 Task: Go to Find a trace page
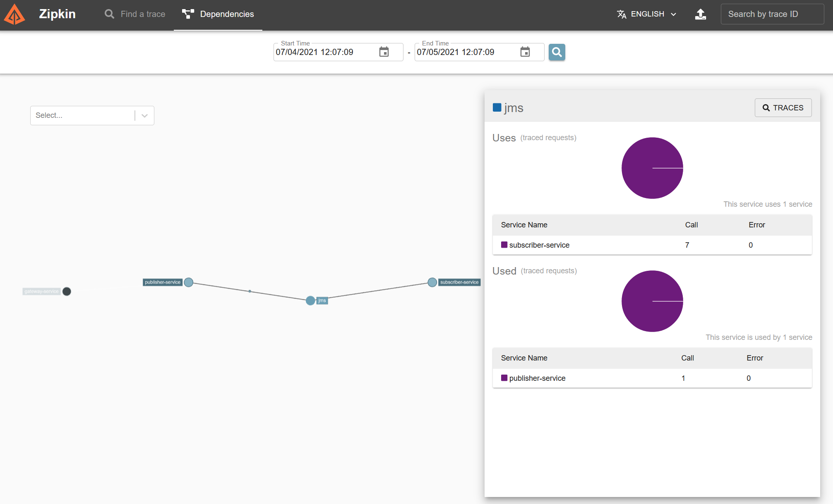[x=135, y=14]
